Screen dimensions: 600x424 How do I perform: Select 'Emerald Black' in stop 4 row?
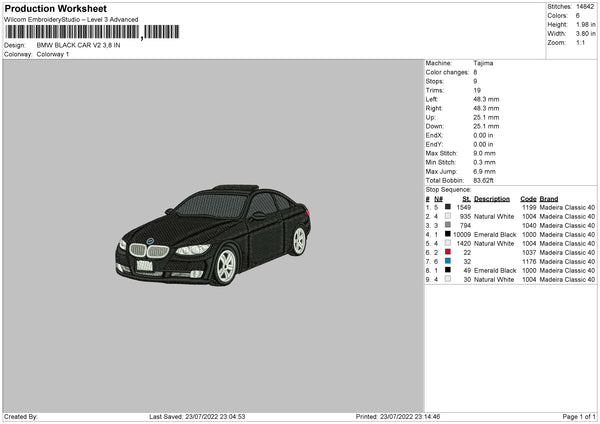(495, 235)
